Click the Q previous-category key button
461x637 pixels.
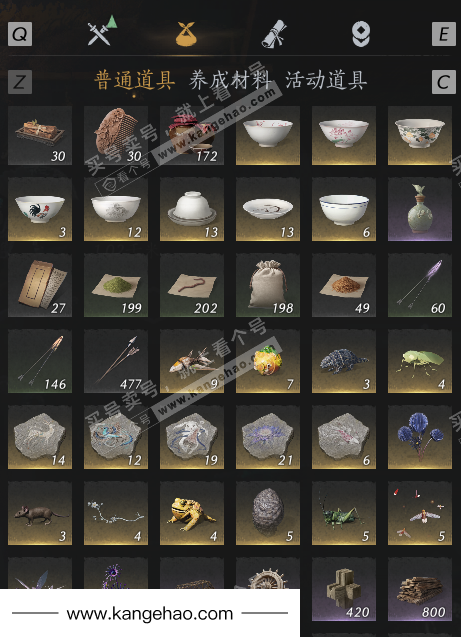click(x=20, y=34)
